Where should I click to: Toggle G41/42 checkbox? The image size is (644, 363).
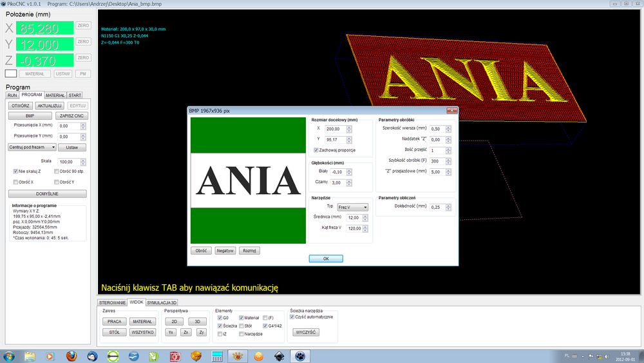(x=265, y=326)
